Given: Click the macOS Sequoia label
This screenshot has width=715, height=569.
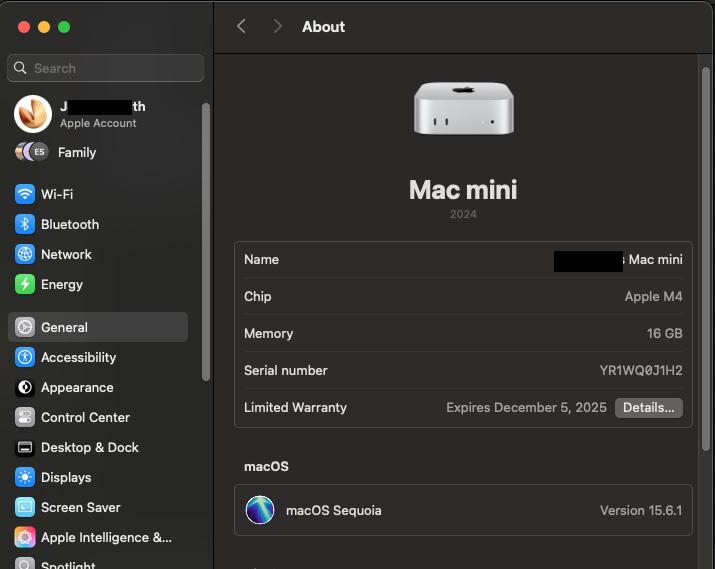Looking at the screenshot, I should click(334, 511).
